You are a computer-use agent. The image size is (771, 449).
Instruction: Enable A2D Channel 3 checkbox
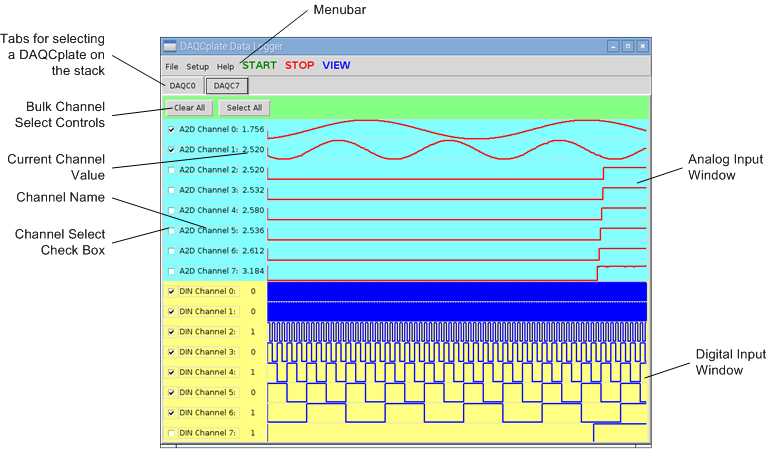coord(171,190)
